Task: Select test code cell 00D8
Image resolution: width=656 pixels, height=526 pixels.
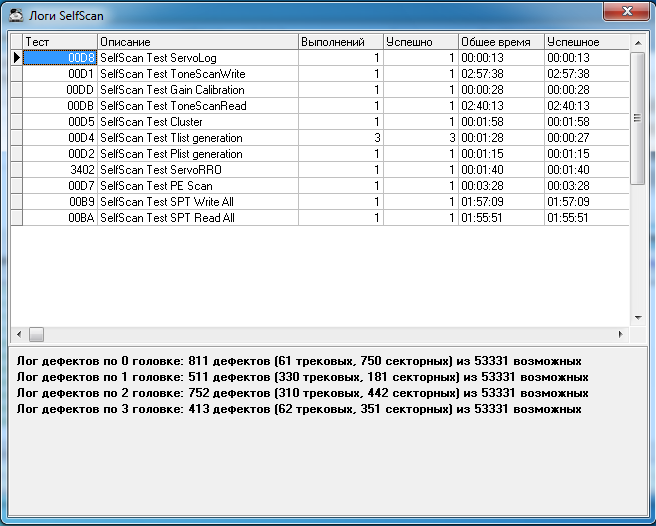Action: 60,58
